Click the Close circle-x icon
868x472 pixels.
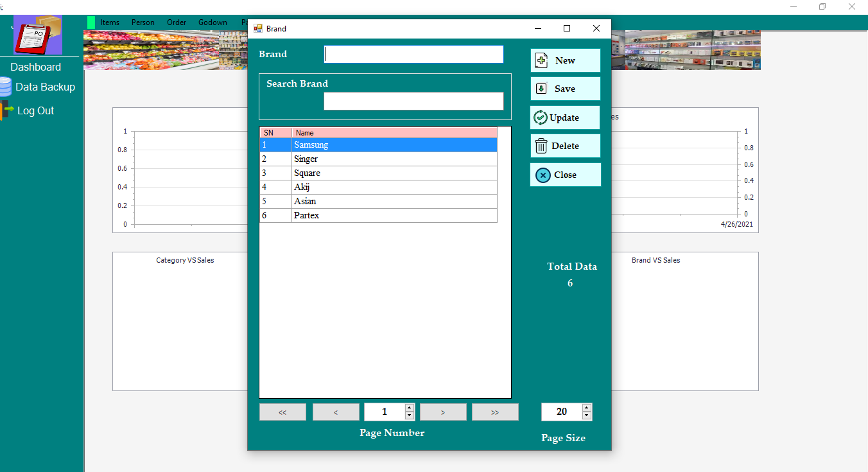tap(542, 175)
